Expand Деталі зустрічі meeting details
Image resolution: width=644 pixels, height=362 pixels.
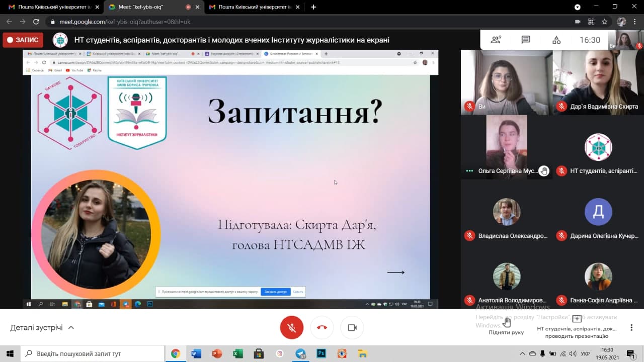42,328
